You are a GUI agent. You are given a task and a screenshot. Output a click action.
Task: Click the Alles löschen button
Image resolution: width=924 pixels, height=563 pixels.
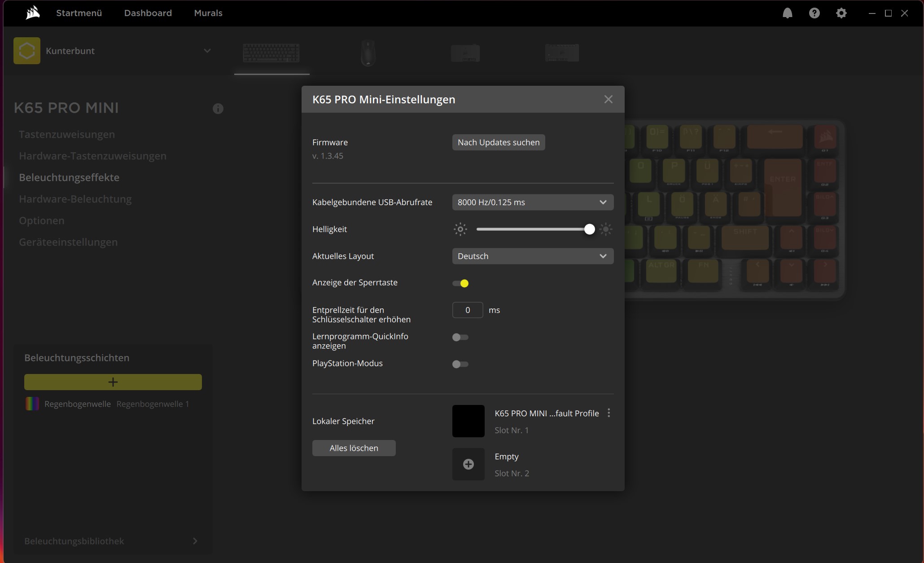tap(354, 448)
